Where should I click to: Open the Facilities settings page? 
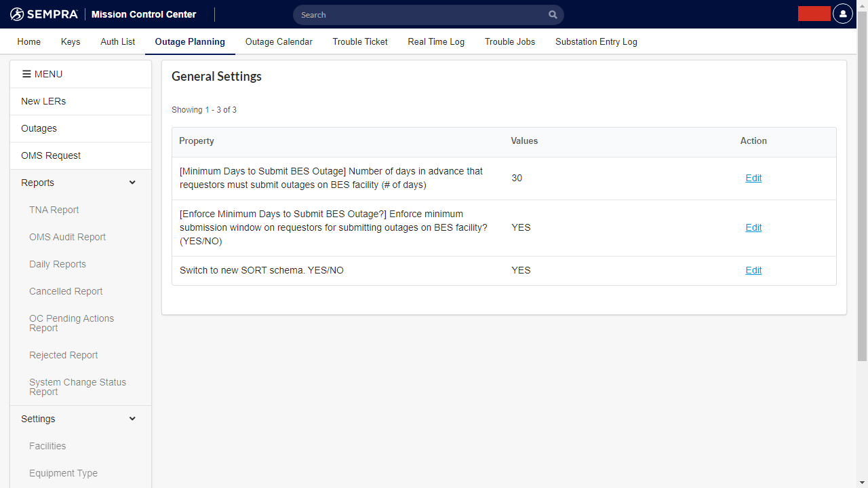click(47, 446)
